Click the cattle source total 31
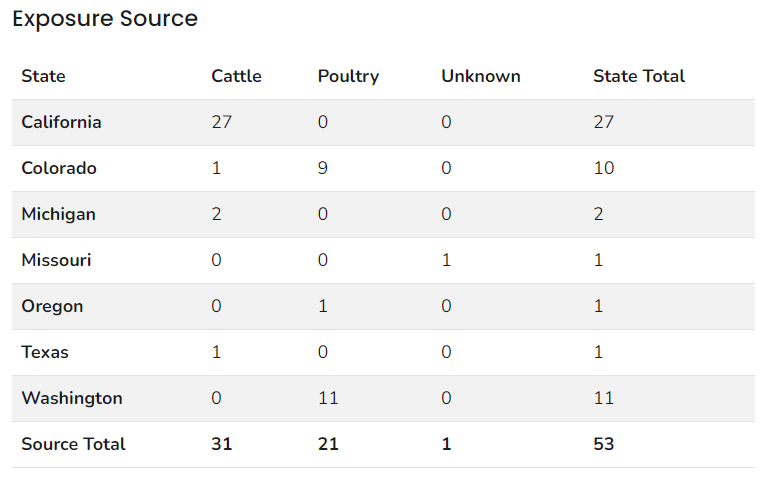763x477 pixels. 221,444
